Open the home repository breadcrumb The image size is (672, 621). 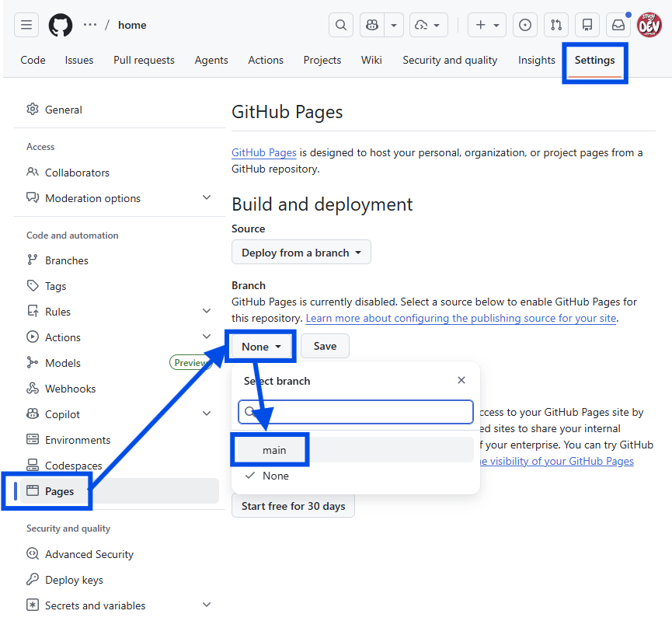tap(132, 26)
